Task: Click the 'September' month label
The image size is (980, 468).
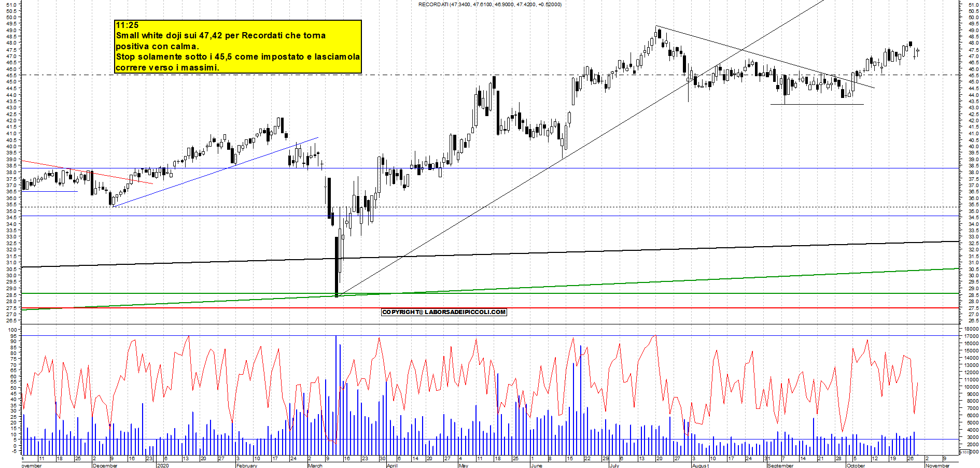Action: click(780, 465)
